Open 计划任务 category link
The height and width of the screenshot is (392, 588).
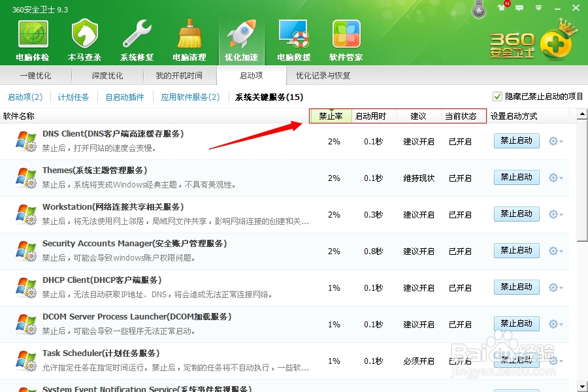73,97
